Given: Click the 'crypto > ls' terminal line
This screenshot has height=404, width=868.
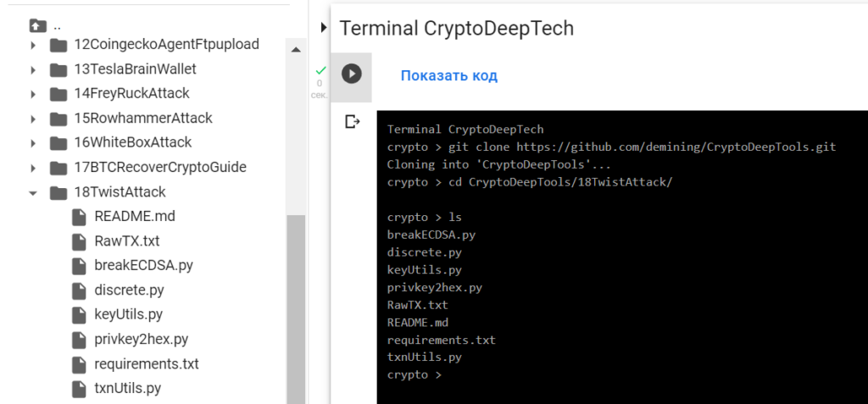Looking at the screenshot, I should click(424, 218).
